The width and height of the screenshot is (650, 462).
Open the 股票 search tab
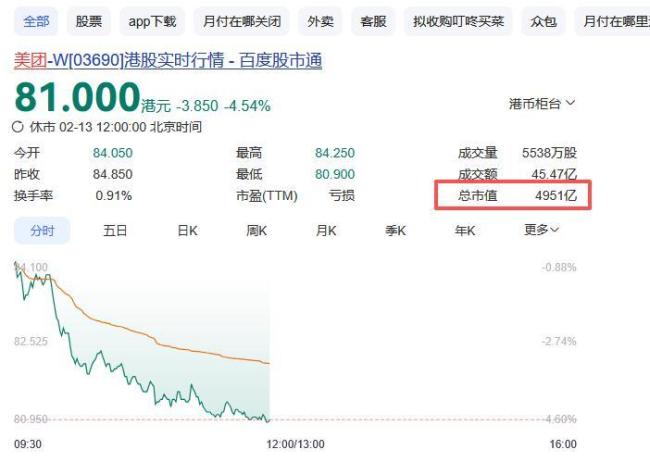pos(89,21)
